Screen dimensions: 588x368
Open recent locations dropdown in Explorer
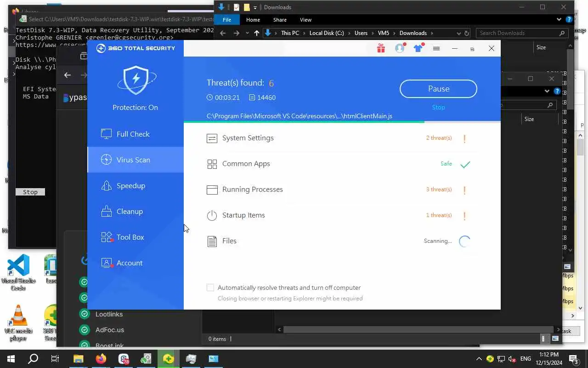click(x=247, y=33)
